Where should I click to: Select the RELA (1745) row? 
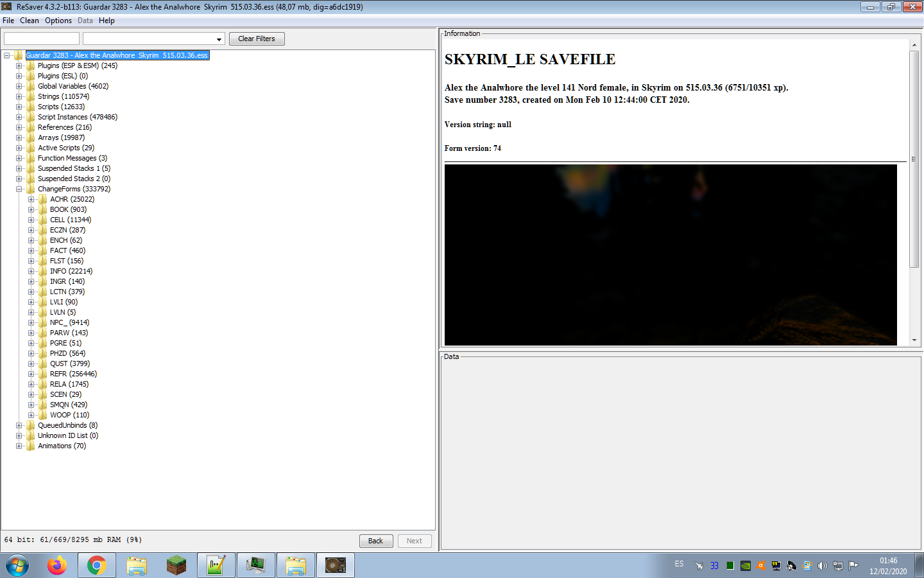69,384
